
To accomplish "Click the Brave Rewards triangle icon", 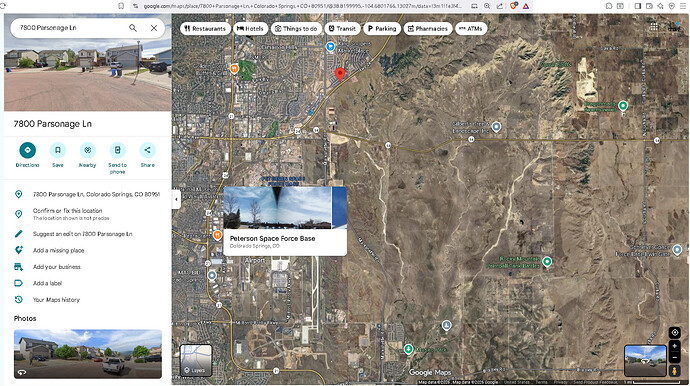I will pyautogui.click(x=526, y=6).
